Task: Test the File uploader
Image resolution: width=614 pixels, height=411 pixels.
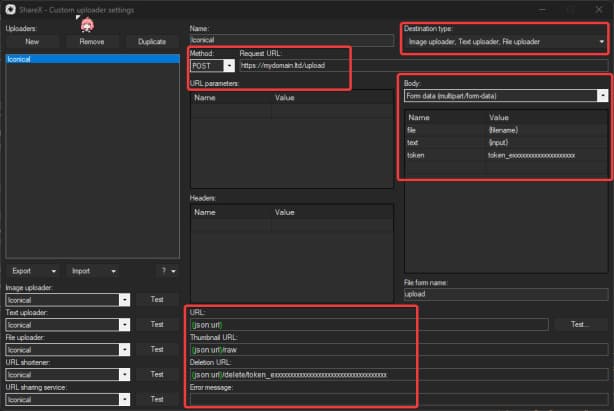Action: click(x=157, y=349)
